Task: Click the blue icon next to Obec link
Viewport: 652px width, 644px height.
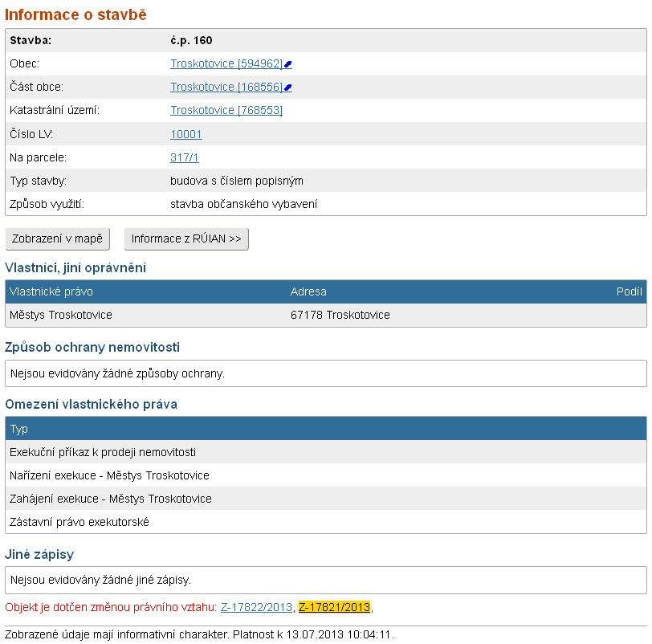Action: pos(288,64)
